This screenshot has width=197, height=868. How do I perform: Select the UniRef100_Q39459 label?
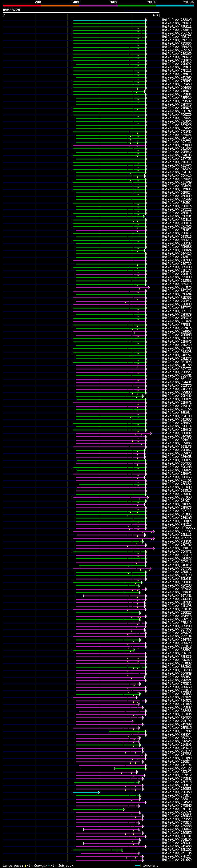pos(177,84)
